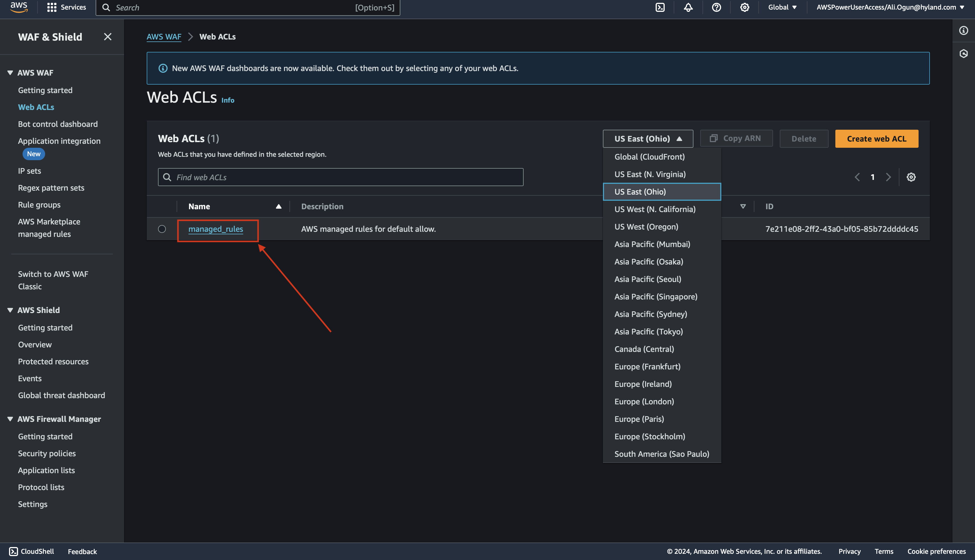This screenshot has height=560, width=975.
Task: Open the Global region selector in header
Action: click(x=782, y=7)
